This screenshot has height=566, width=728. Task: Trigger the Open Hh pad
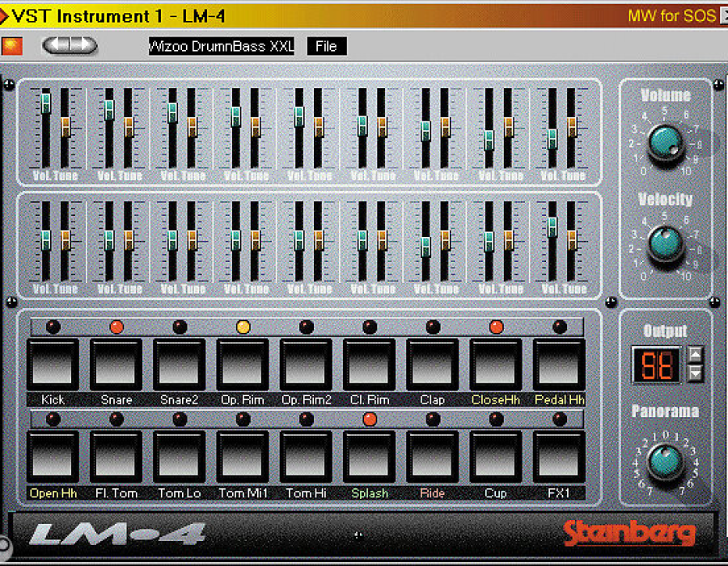point(53,457)
